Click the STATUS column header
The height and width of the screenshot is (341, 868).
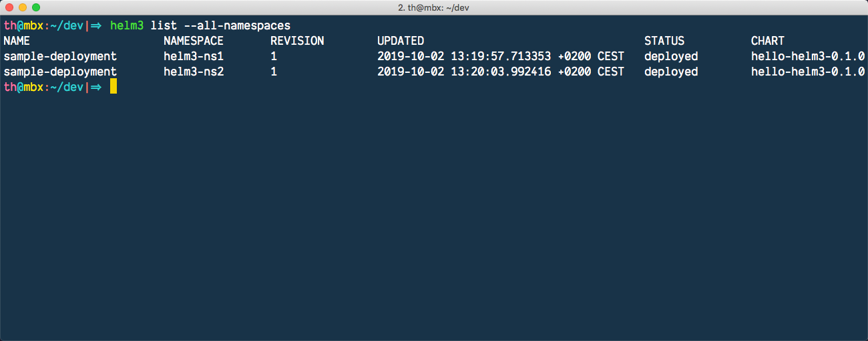click(x=664, y=41)
